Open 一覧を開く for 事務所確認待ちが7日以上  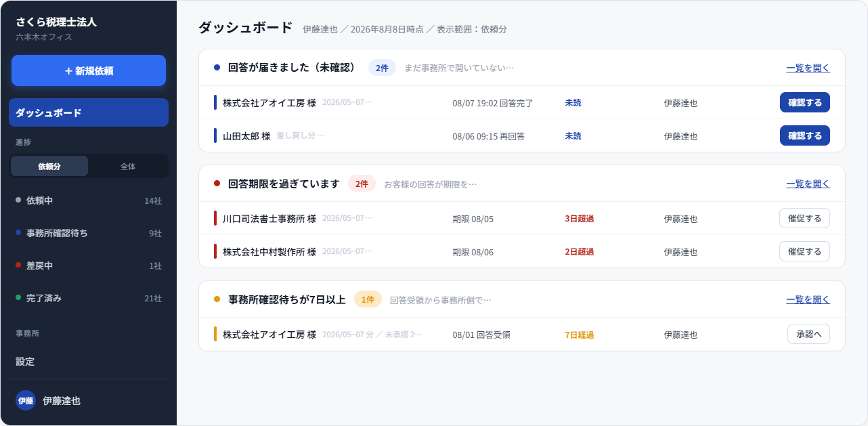pyautogui.click(x=808, y=299)
